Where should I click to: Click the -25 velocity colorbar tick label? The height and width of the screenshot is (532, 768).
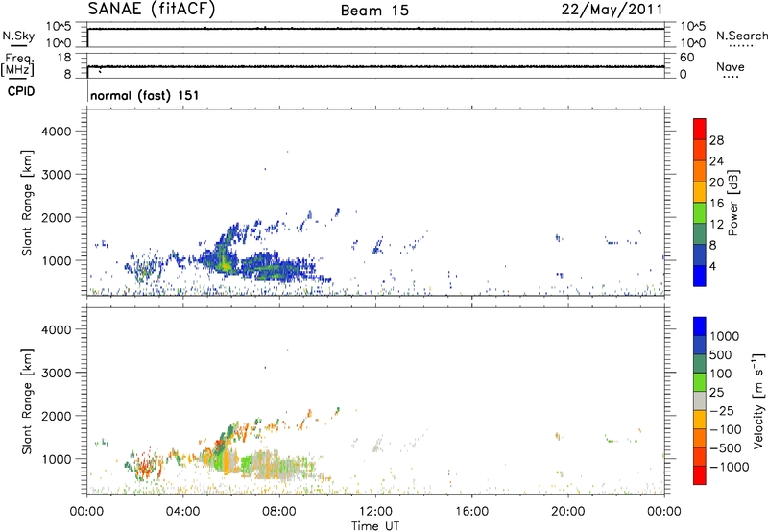722,411
